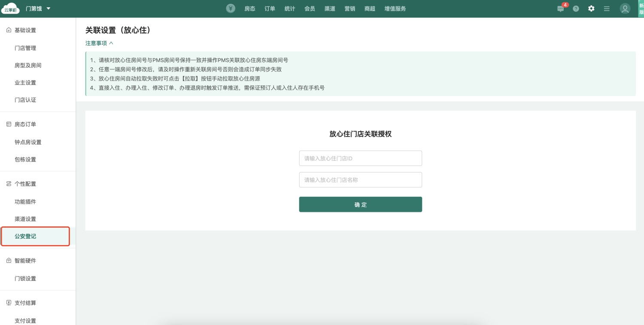The image size is (644, 325).
Task: Click note 2 about 订单同步失败
Action: [186, 69]
